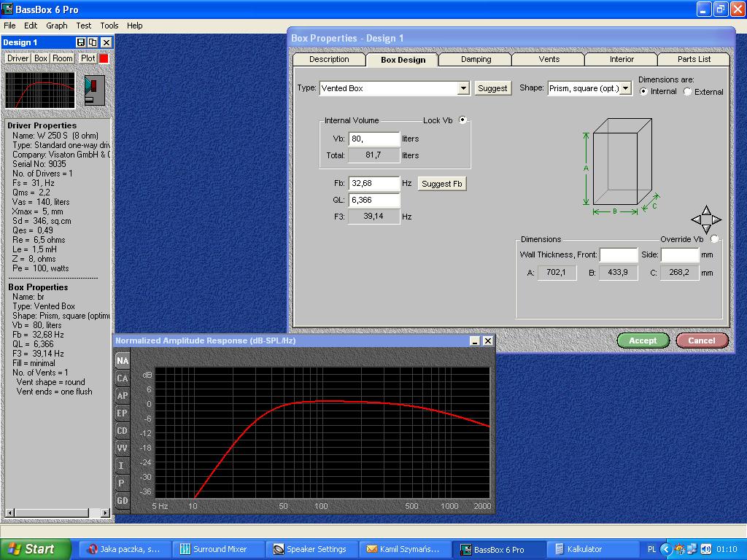Select the EP graph side tab

[x=122, y=413]
